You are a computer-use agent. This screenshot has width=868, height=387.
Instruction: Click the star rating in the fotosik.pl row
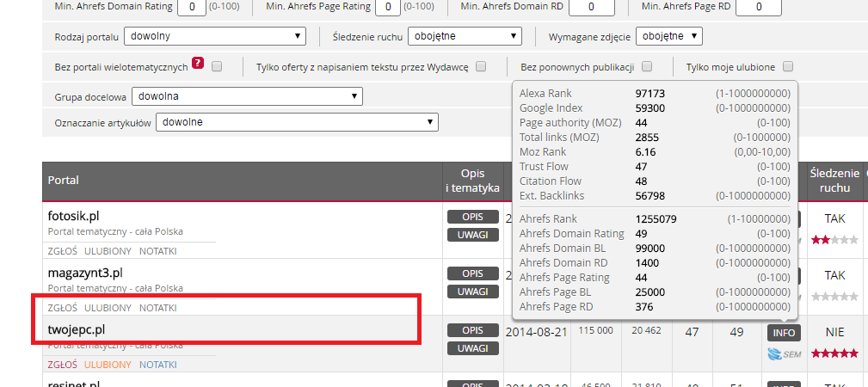coord(833,240)
